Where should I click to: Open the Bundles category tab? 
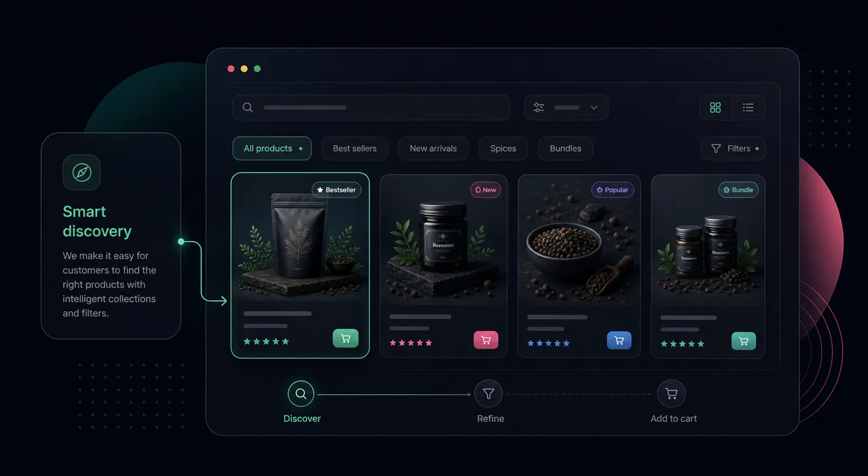click(x=565, y=149)
